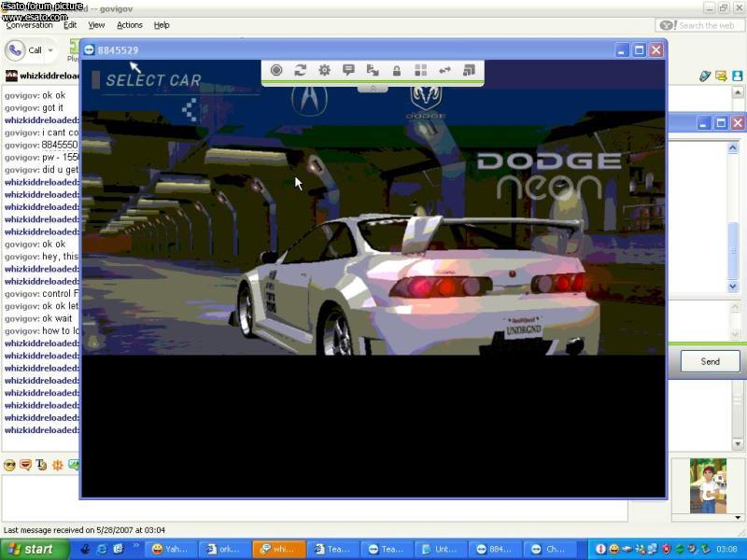This screenshot has height=560, width=747.
Task: Open the Actions menu
Action: 130,25
